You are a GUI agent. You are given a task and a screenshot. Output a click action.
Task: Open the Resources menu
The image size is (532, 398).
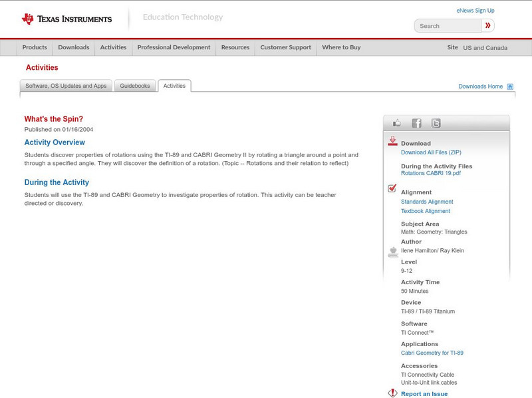tap(236, 47)
